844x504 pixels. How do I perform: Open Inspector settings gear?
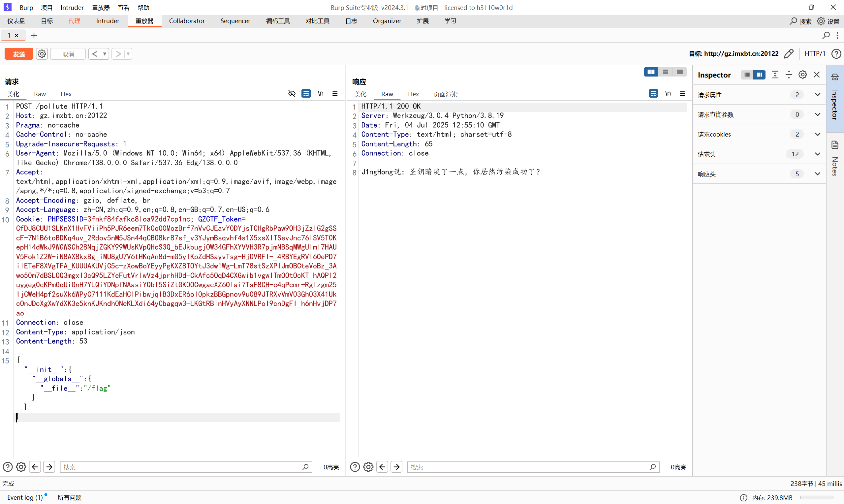802,75
